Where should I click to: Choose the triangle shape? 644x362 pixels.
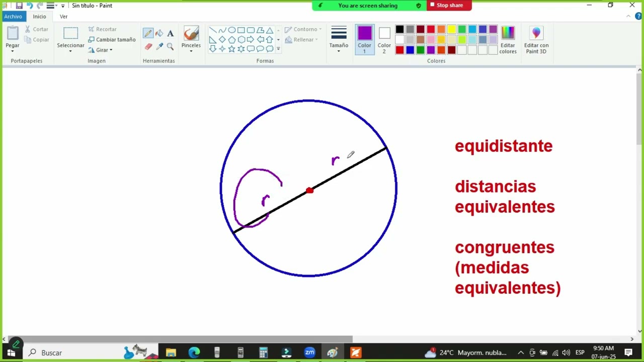[x=270, y=30]
